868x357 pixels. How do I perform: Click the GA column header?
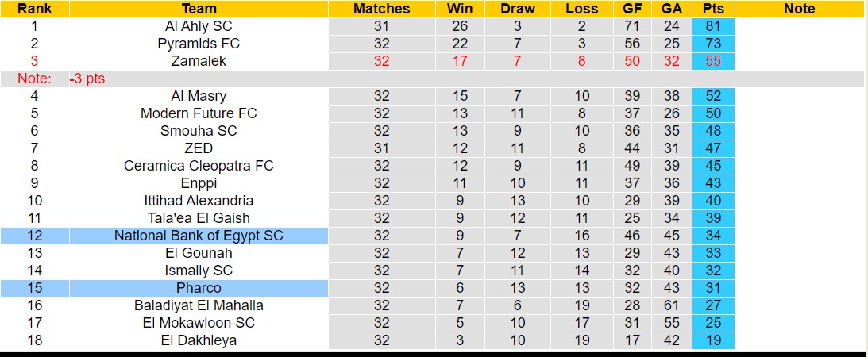(671, 9)
